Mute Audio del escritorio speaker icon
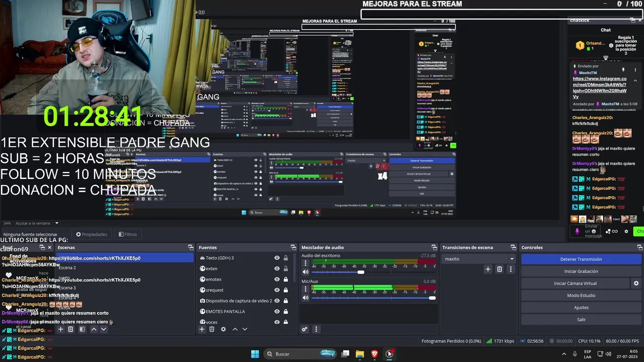Viewport: 644px width, 362px height. 305,272
